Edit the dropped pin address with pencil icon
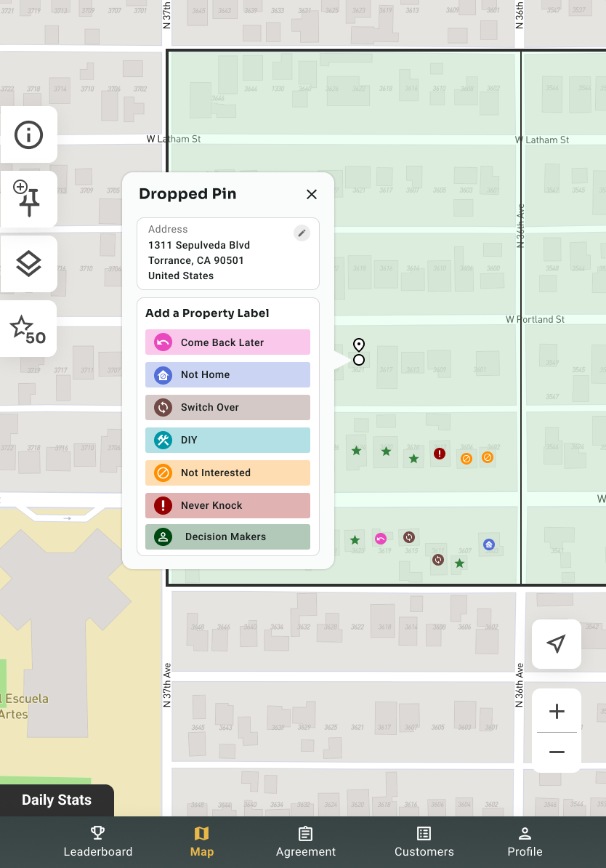 (x=302, y=233)
